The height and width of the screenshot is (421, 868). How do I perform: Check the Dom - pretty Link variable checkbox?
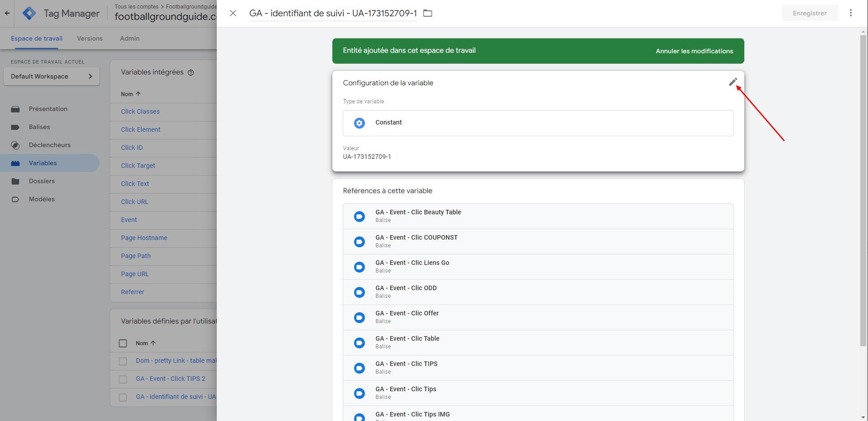(x=123, y=361)
